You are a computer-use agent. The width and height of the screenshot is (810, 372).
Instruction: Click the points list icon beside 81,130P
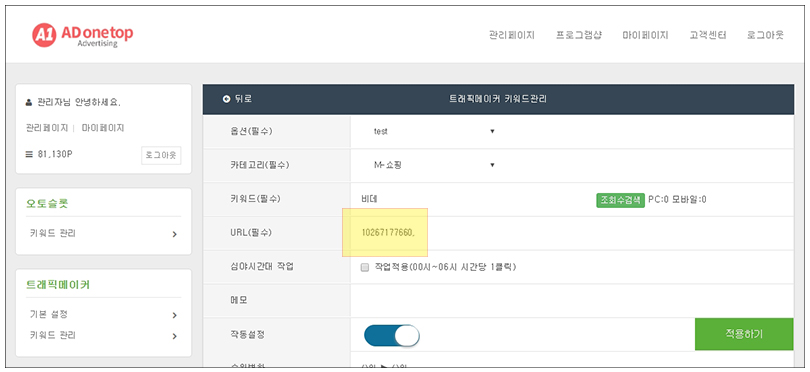[x=29, y=154]
